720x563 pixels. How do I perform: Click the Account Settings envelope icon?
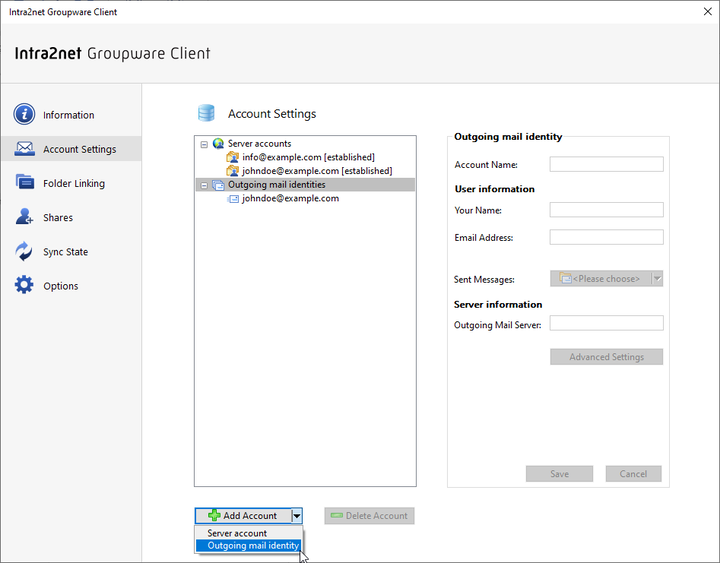coord(24,148)
